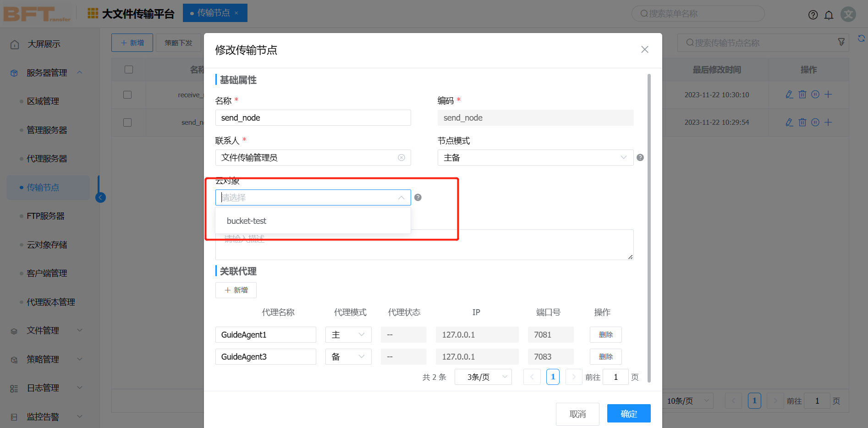
Task: Tick the checkbox for the receive_ row
Action: click(127, 94)
